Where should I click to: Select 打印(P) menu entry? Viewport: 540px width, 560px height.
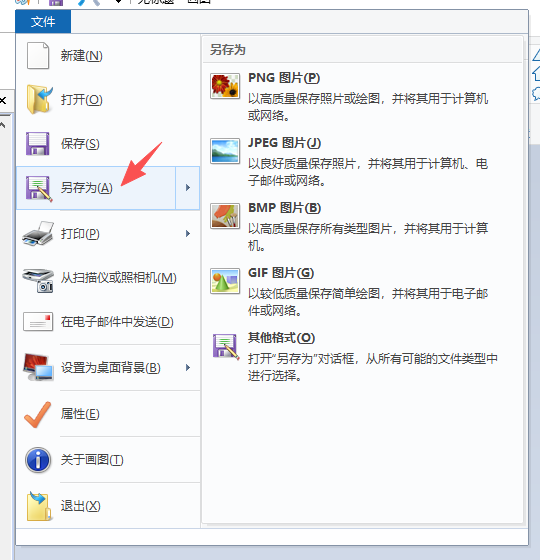pos(108,234)
